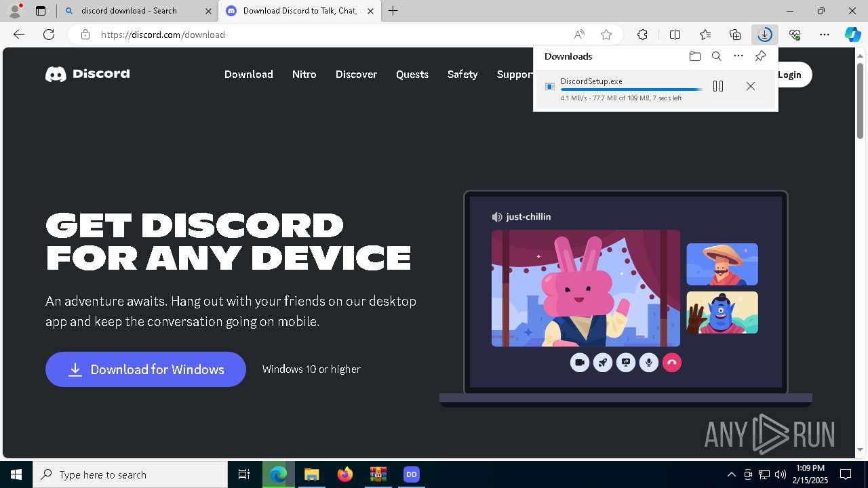This screenshot has height=488, width=868.
Task: Open Collections panel
Action: pos(735,35)
